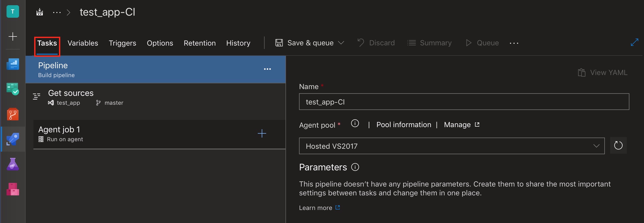Click View YAML button
Viewport: 644px width, 223px height.
tap(603, 72)
